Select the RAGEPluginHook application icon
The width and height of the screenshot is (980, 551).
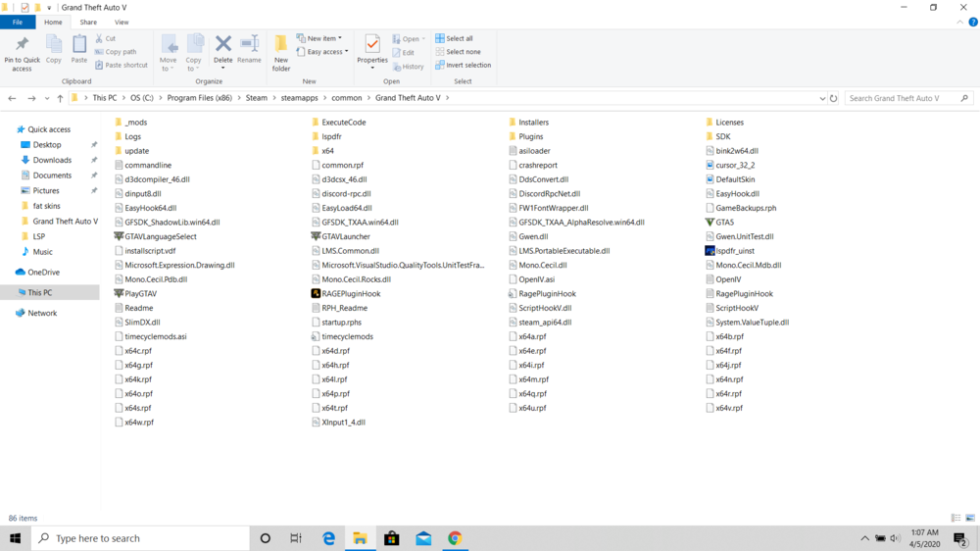tap(316, 293)
